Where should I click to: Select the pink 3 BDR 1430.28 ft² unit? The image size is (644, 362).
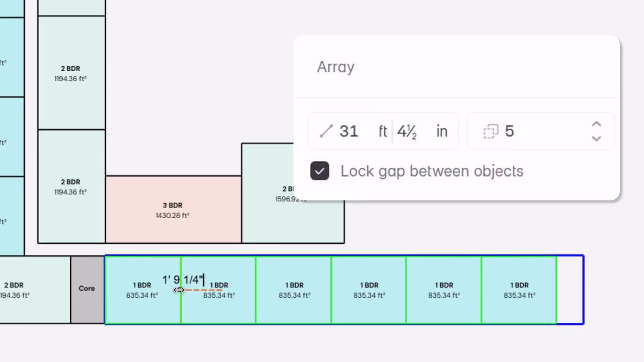click(173, 209)
